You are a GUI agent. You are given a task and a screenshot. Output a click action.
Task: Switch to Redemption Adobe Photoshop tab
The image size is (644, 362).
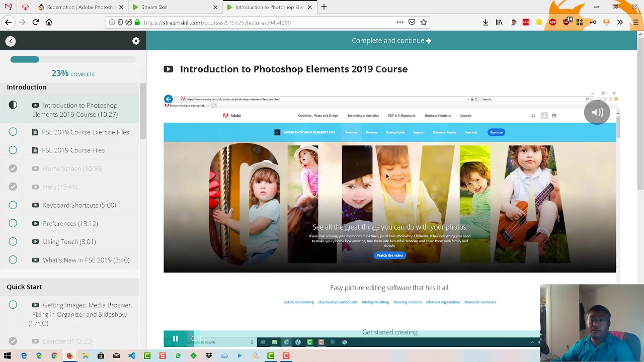click(x=81, y=7)
